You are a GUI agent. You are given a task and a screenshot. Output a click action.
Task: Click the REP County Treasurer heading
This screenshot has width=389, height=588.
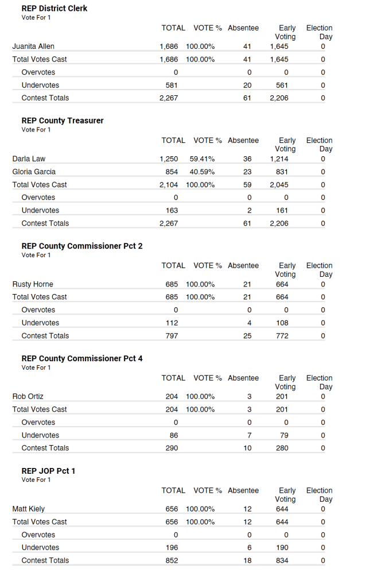pyautogui.click(x=62, y=121)
